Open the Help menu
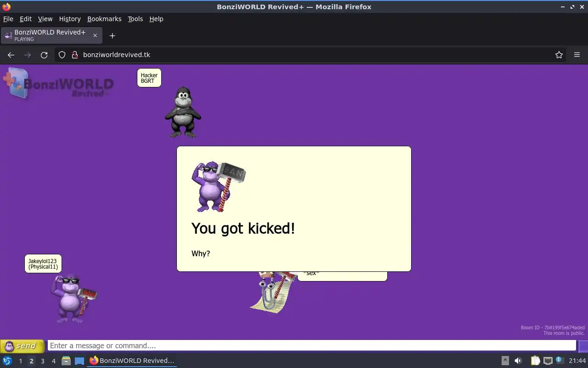The image size is (588, 368). tap(156, 19)
